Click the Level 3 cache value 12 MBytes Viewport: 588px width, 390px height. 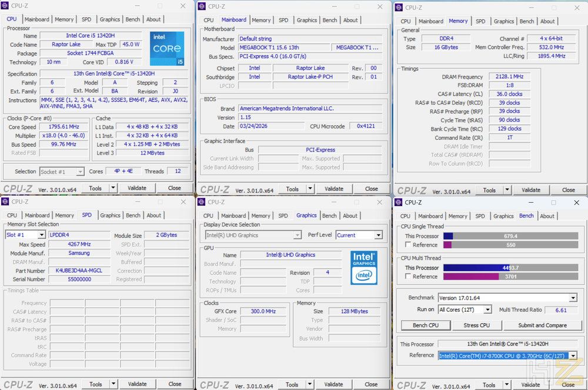click(x=153, y=153)
